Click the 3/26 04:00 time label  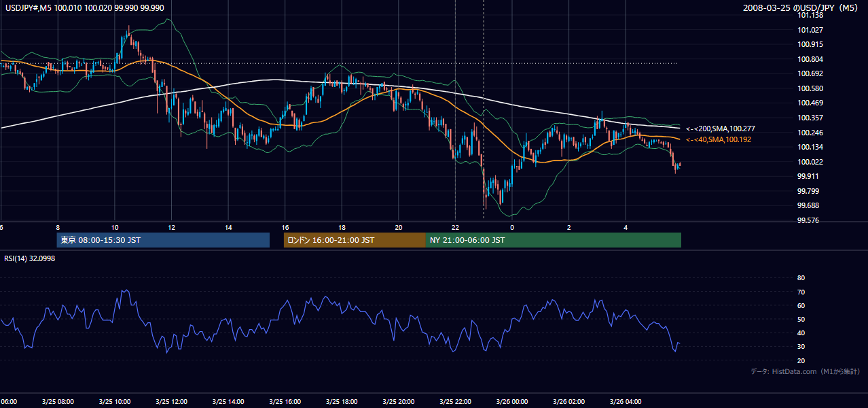tap(626, 401)
